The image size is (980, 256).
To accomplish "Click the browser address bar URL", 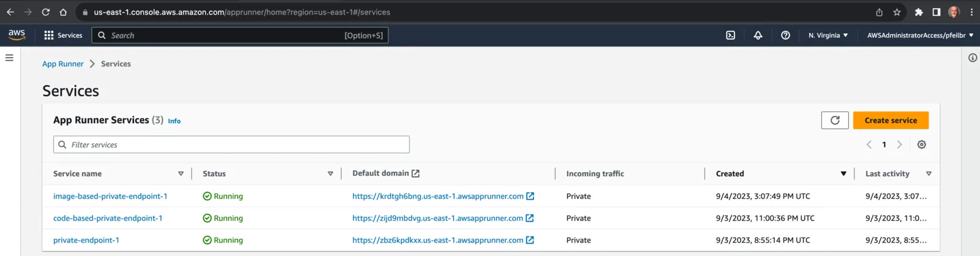I will tap(242, 12).
